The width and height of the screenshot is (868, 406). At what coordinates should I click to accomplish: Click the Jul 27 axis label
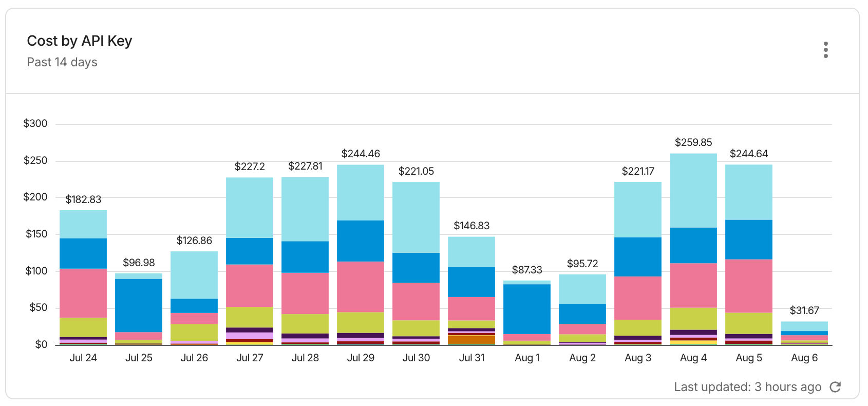(250, 358)
